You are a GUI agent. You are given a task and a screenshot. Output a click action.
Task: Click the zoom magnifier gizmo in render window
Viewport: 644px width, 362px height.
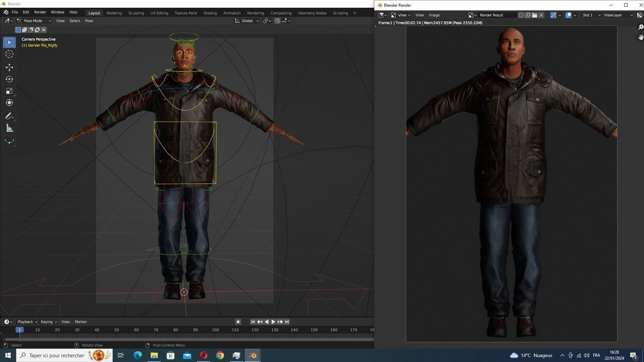pos(640,27)
